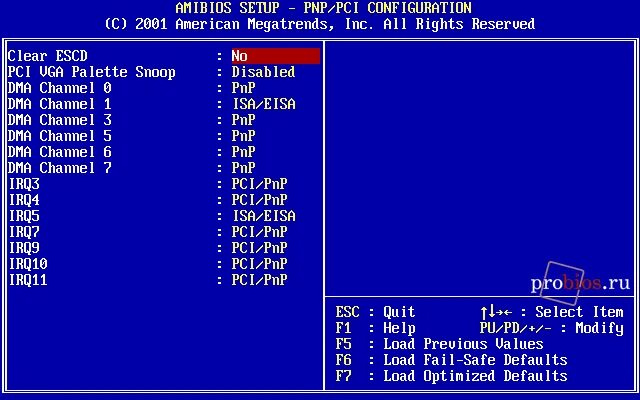This screenshot has width=640, height=400.
Task: Click the PU/PD/+/- Modify hint
Action: tap(552, 328)
